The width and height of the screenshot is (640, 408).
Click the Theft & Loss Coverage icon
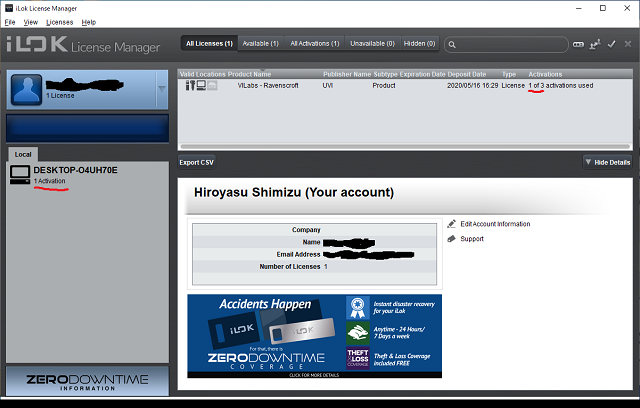pyautogui.click(x=358, y=358)
